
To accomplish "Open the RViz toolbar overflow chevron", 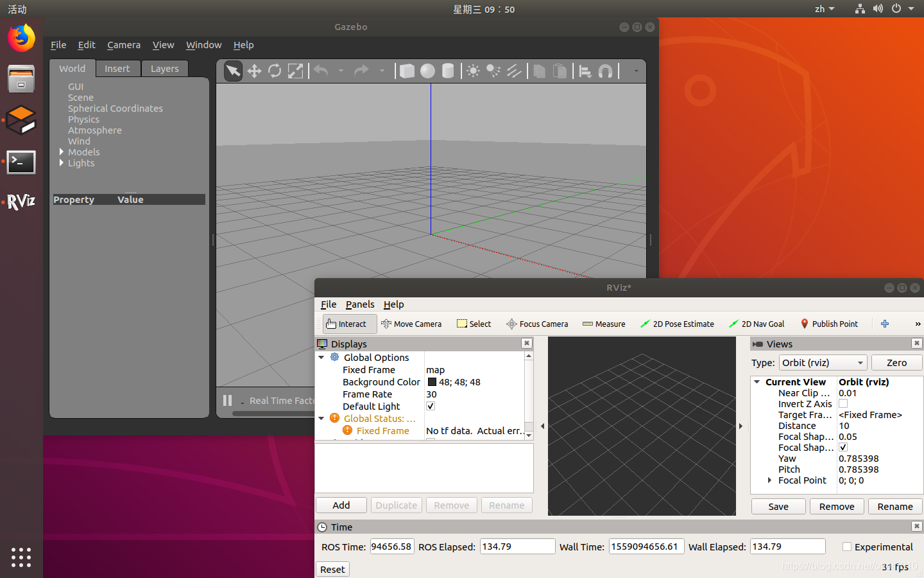I will point(918,324).
